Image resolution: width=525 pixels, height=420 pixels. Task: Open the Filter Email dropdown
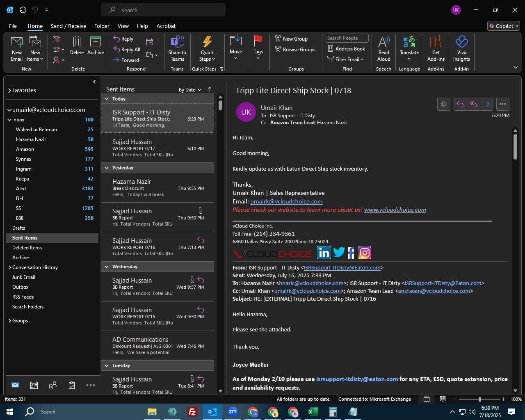345,59
